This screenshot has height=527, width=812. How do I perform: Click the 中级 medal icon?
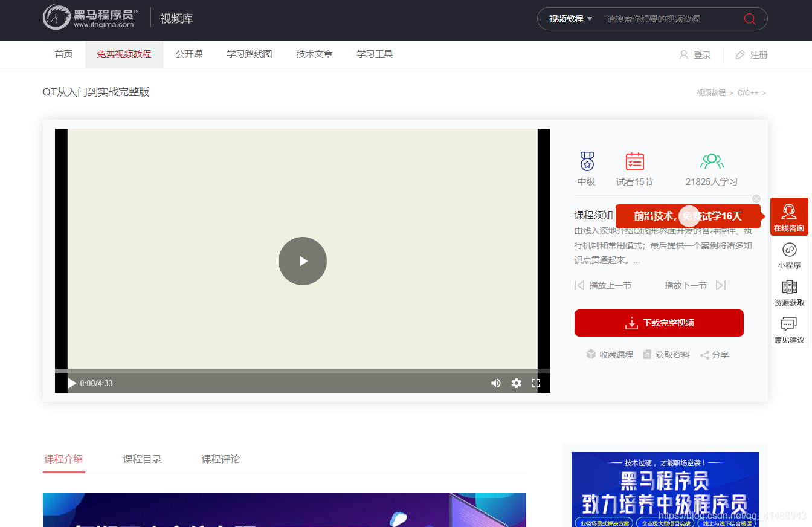(587, 161)
